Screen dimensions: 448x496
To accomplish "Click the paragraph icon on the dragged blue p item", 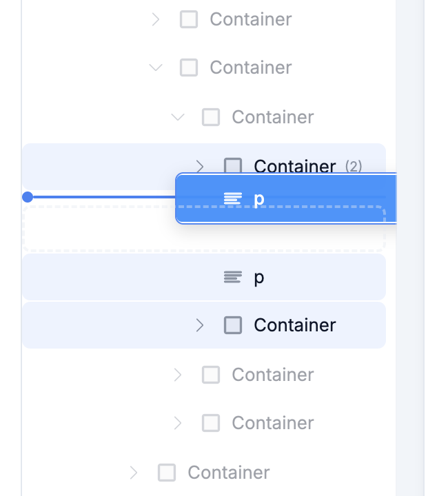I will click(x=233, y=198).
